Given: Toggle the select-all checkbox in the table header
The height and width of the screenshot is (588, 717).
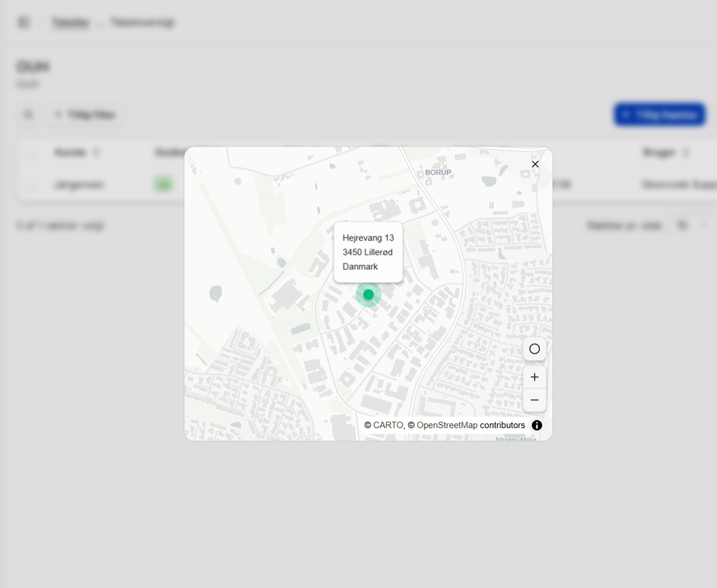Looking at the screenshot, I should click(32, 153).
